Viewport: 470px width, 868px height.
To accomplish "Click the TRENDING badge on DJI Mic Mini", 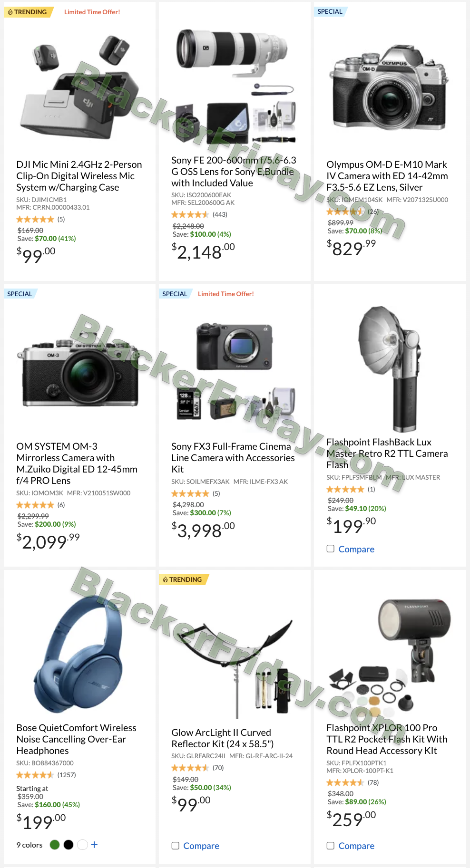I will click(28, 12).
